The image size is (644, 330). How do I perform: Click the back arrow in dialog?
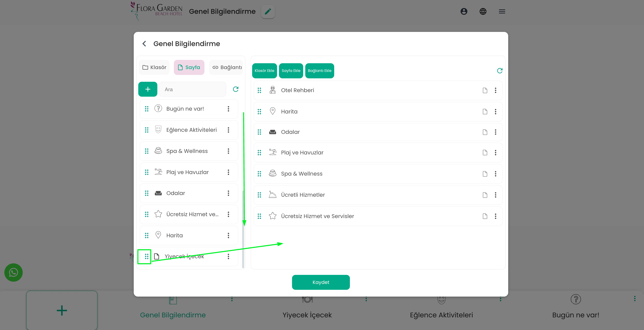point(144,44)
